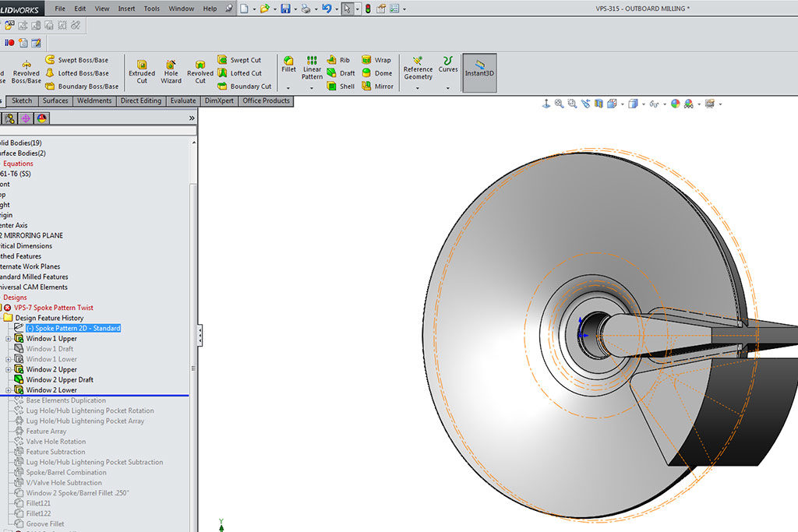Image resolution: width=798 pixels, height=532 pixels.
Task: Expand the Window 1 Upper feature
Action: 9,339
